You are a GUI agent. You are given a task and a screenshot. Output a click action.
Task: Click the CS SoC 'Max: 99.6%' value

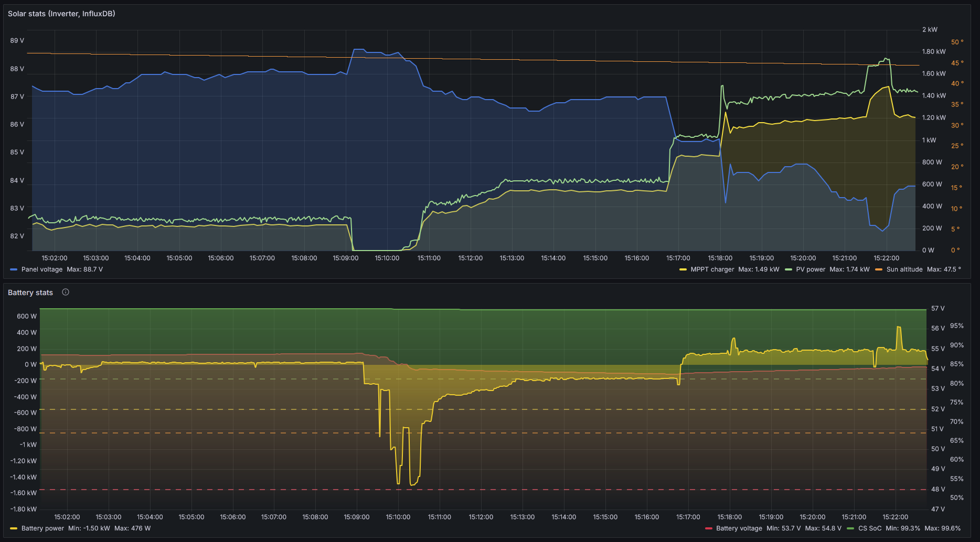tap(943, 528)
